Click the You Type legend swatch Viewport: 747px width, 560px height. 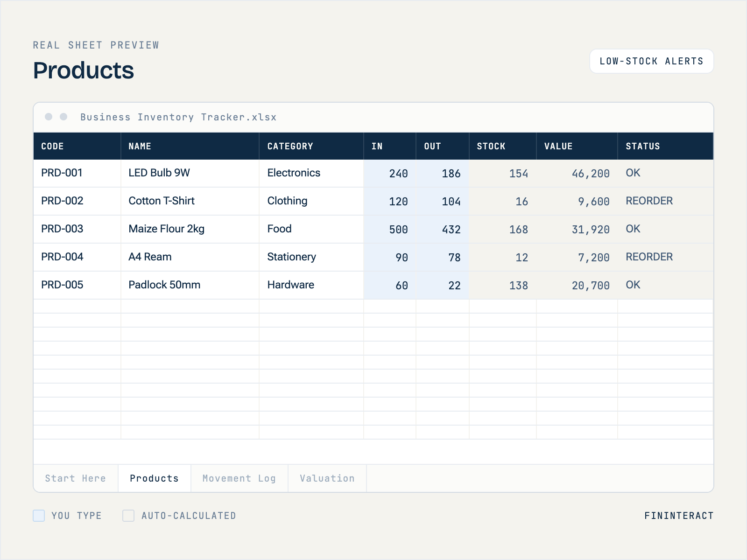[x=39, y=516]
